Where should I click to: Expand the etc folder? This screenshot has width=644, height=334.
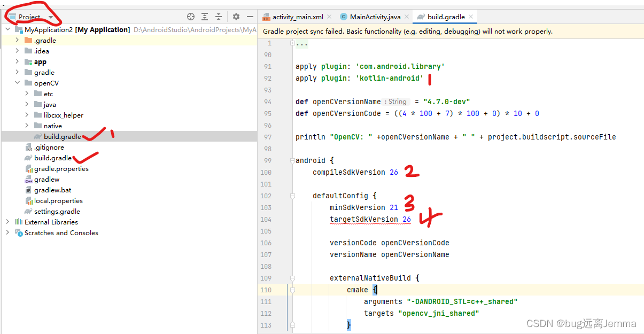(x=27, y=94)
